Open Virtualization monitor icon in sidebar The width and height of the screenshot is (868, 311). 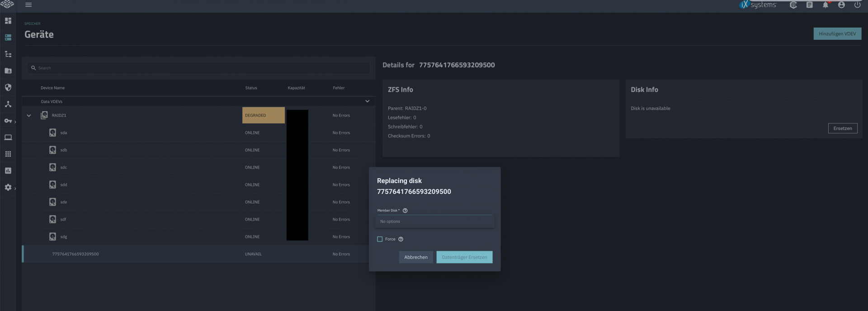coord(8,137)
